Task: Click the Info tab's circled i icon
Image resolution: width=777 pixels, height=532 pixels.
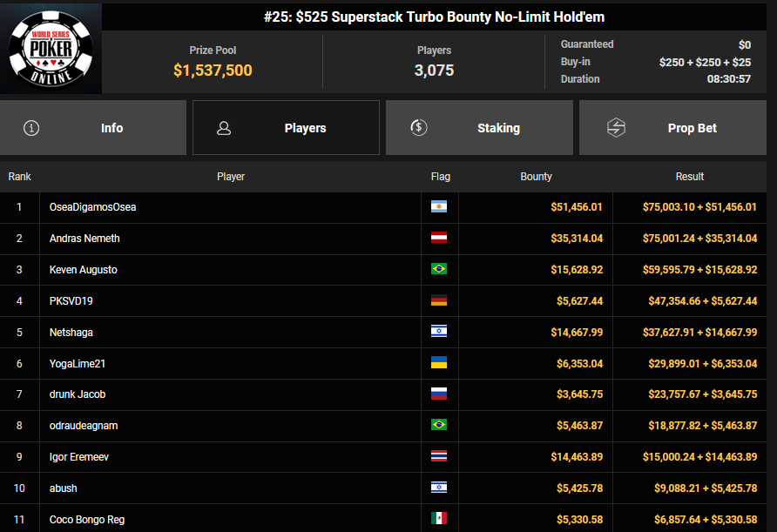Action: click(32, 128)
